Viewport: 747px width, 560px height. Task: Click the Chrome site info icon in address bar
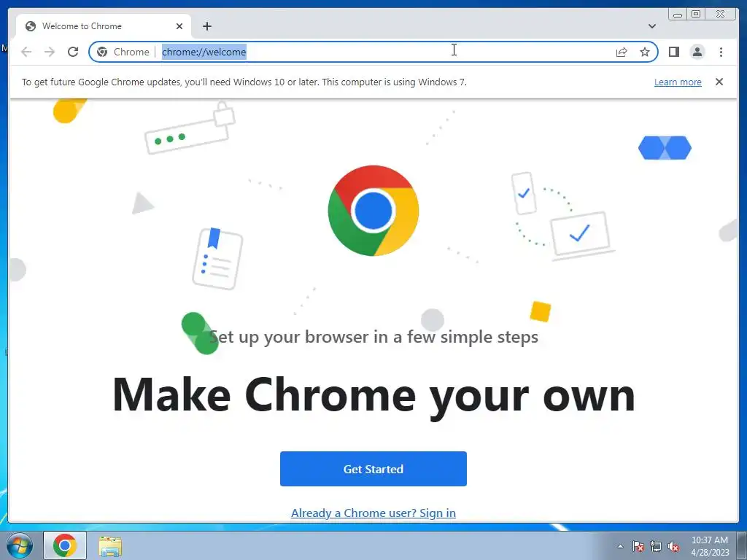pos(102,52)
